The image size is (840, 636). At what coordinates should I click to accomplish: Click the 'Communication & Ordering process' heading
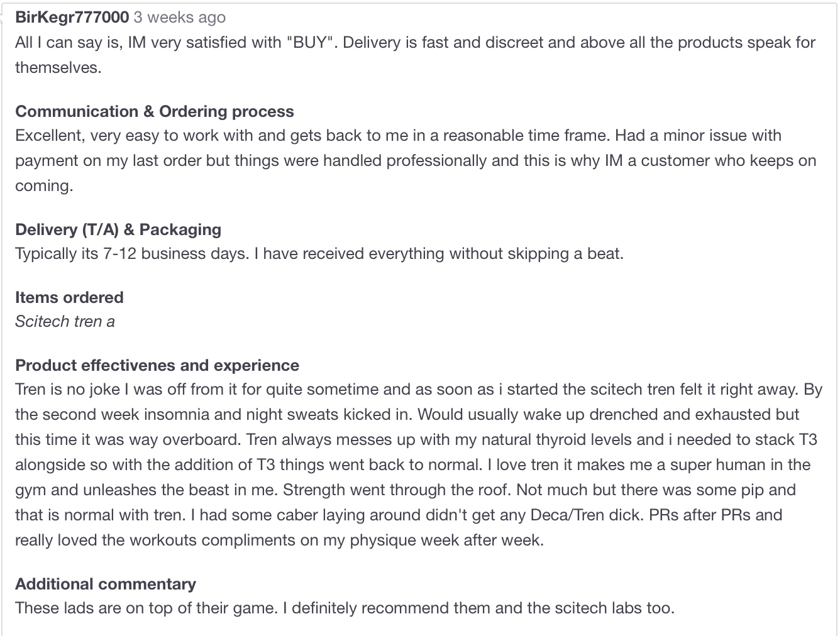pos(155,111)
